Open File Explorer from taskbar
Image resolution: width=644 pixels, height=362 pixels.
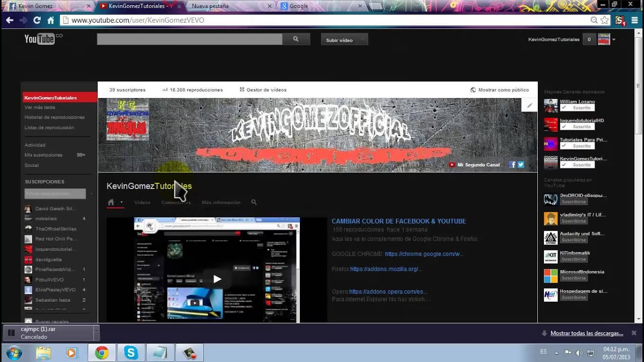[43, 352]
